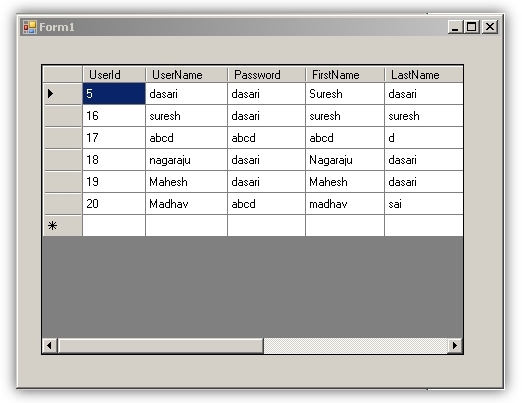Select the new row via its asterisk row header
The height and width of the screenshot is (403, 522).
point(63,226)
